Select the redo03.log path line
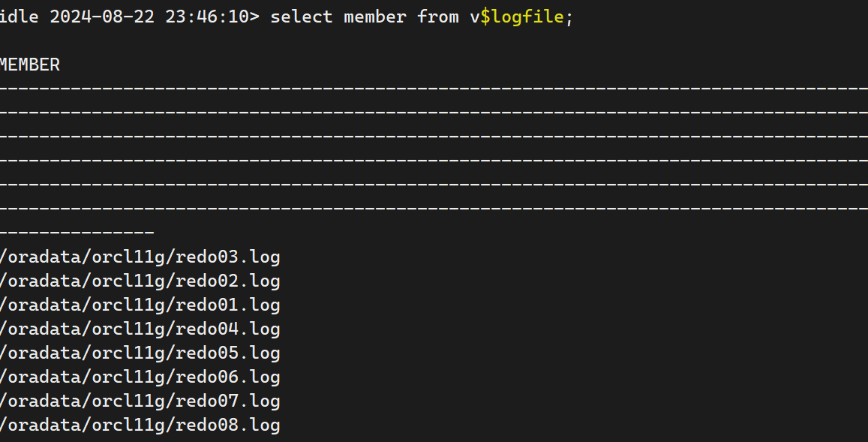 (x=140, y=257)
